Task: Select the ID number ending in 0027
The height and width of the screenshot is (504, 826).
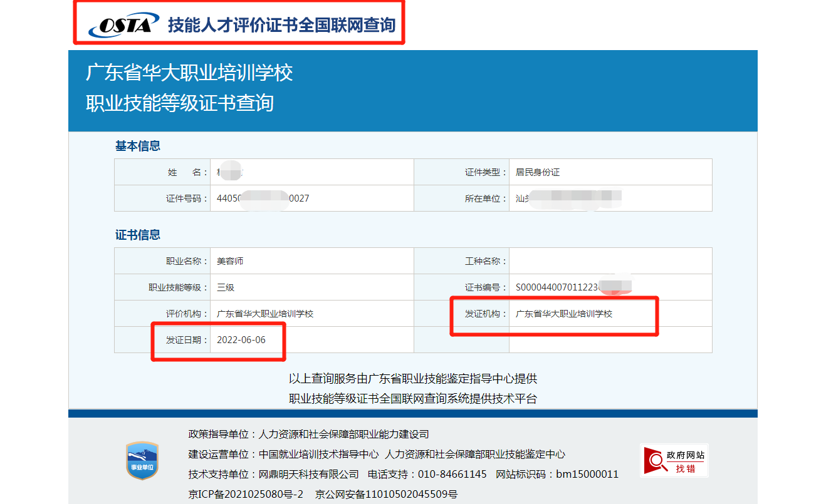Action: coord(263,198)
